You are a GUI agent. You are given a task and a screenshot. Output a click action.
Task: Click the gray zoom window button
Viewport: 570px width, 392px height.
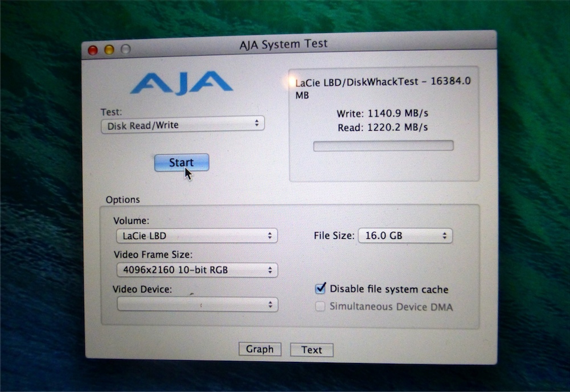coord(126,49)
